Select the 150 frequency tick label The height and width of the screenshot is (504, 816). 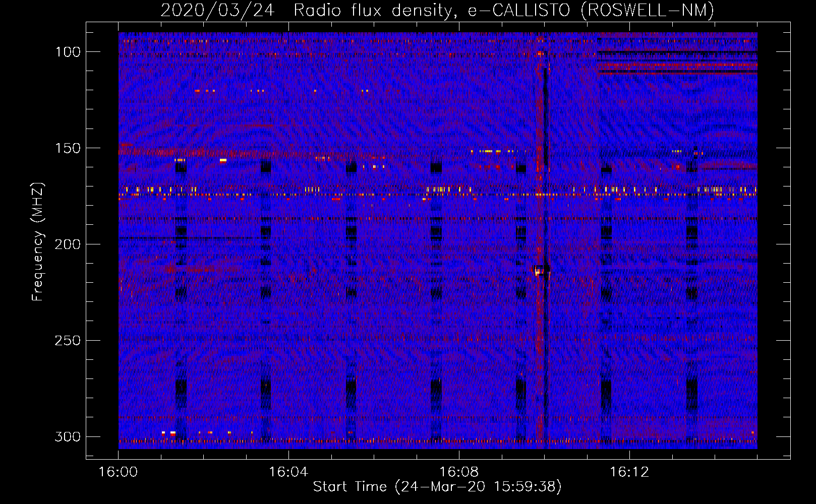(68, 148)
